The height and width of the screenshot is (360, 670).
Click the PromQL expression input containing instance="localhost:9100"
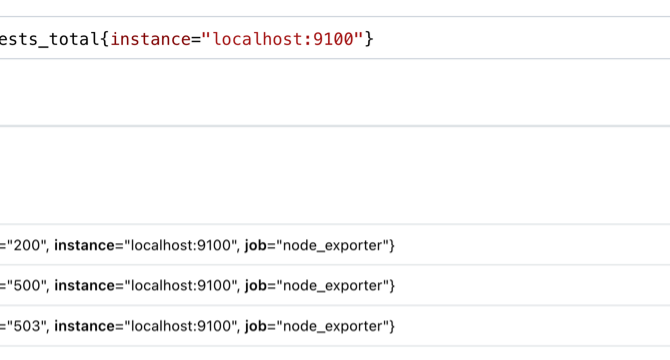335,38
